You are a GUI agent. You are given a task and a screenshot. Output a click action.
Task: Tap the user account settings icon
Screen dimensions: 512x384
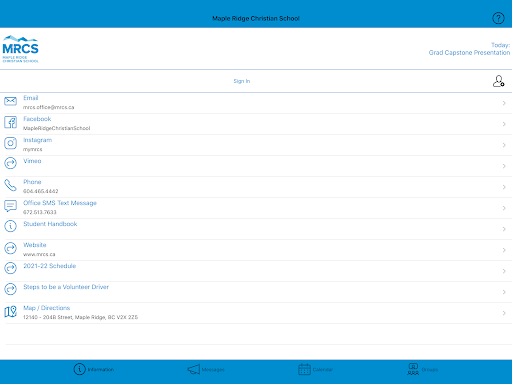(498, 81)
